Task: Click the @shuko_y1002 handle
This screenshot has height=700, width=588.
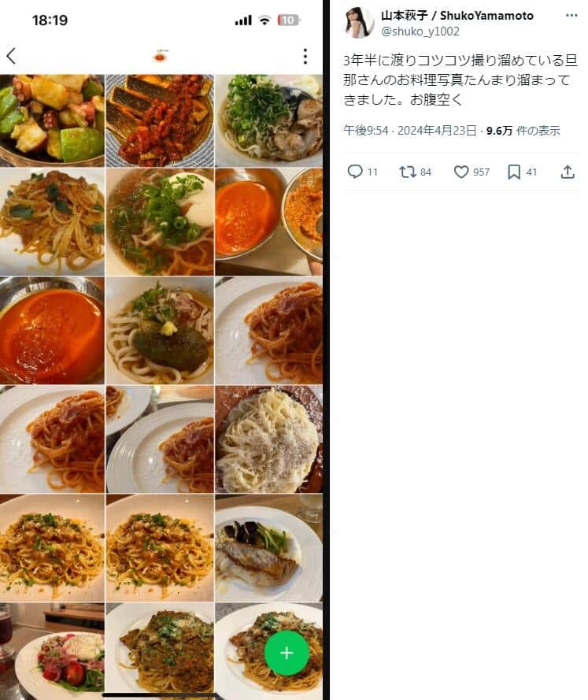Action: pos(420,31)
